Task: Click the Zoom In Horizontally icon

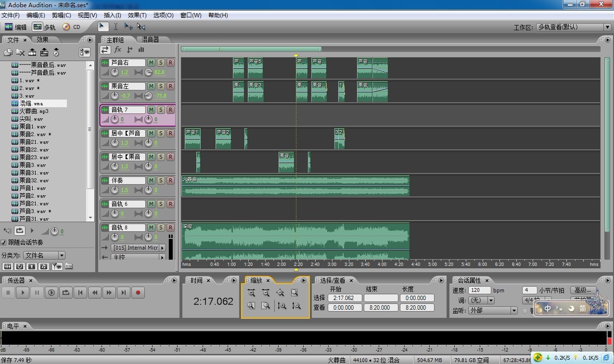Action: (251, 293)
